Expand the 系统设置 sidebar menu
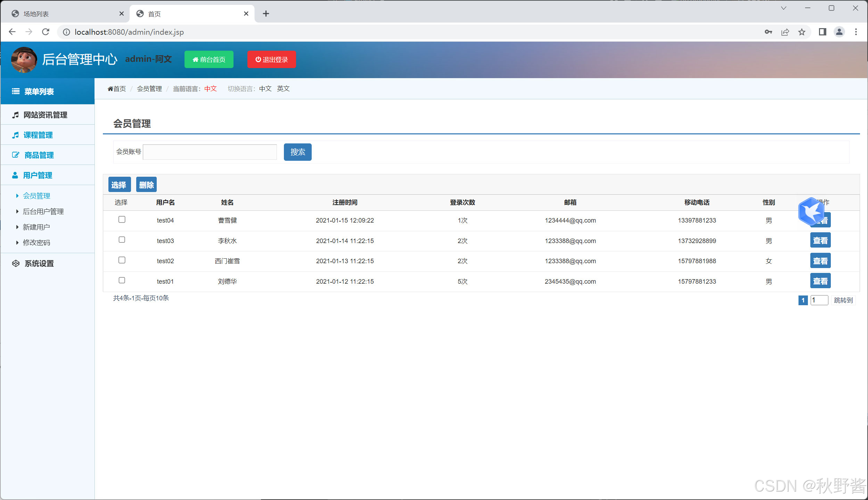 [x=39, y=264]
